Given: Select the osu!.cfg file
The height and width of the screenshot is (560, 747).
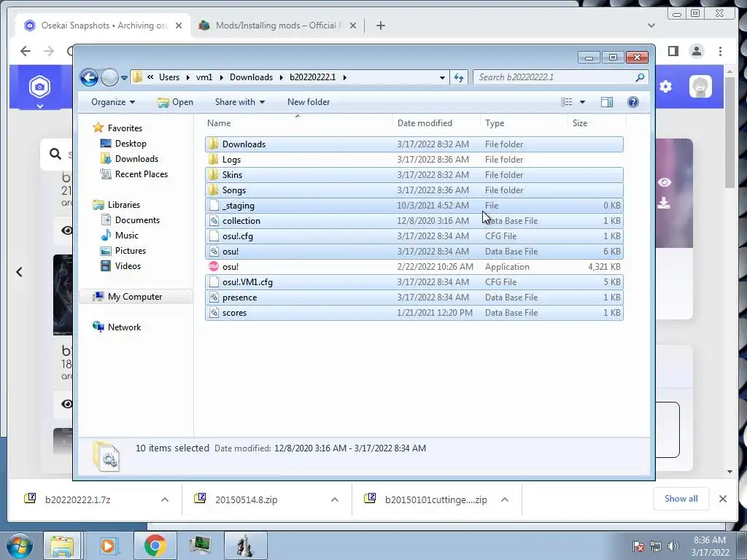Looking at the screenshot, I should pyautogui.click(x=414, y=236).
